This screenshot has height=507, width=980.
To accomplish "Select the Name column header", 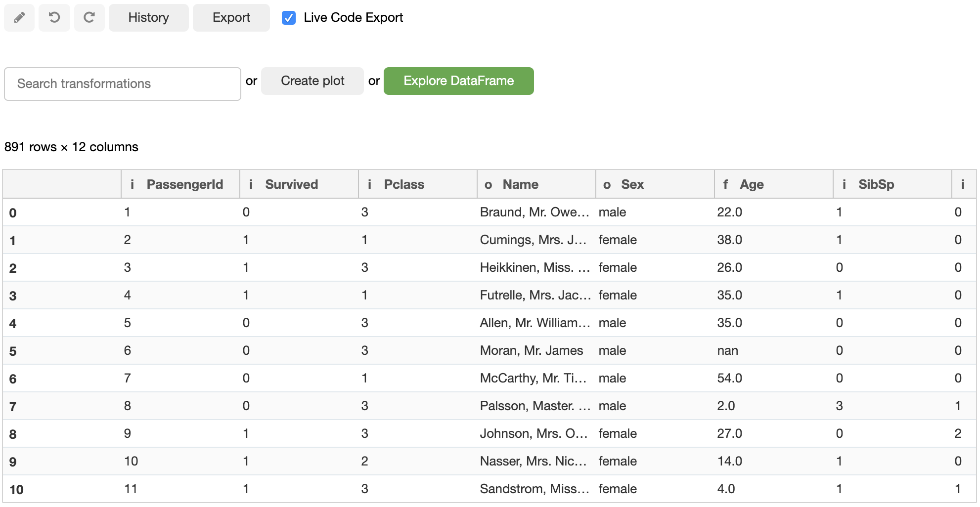I will [536, 184].
